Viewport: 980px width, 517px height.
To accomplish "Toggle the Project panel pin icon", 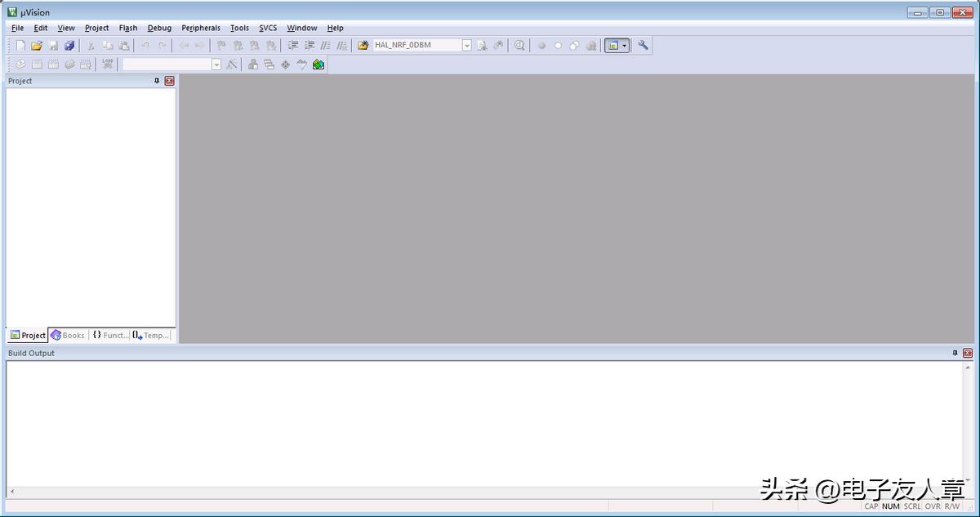I will coord(157,81).
